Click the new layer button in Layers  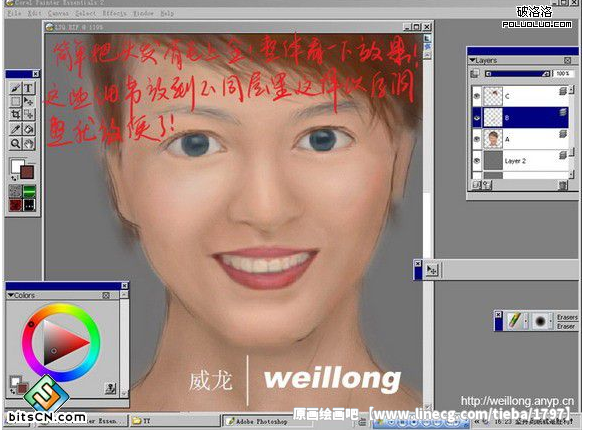pos(476,185)
